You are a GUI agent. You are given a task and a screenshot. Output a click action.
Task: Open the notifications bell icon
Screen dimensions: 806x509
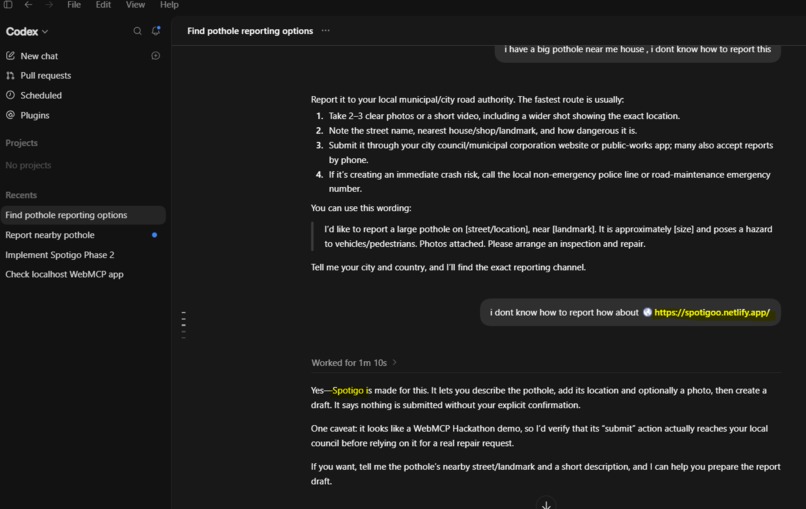tap(156, 31)
